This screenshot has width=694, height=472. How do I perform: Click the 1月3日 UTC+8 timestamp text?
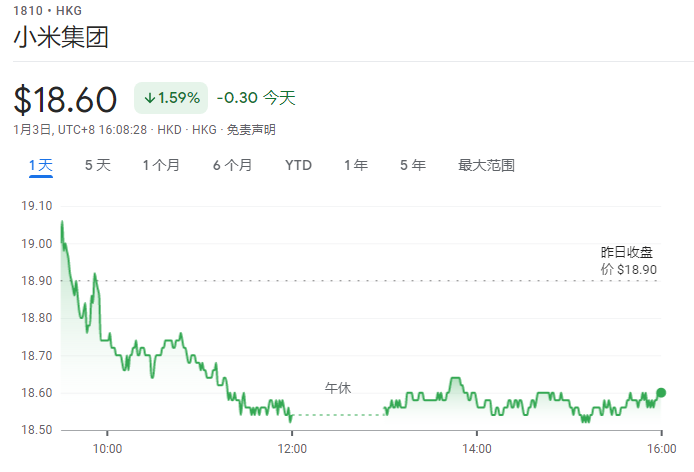tap(80, 130)
